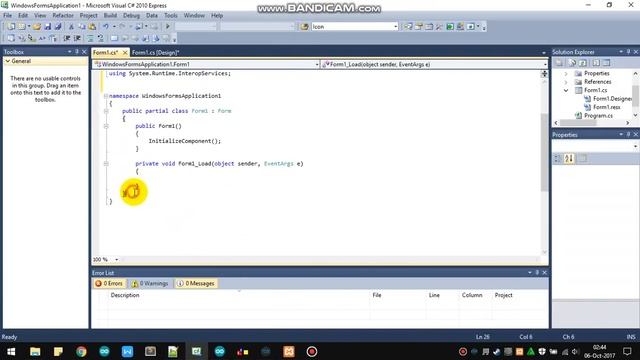Switch to the Form1.cs [Design] tab
640x360 pixels.
[156, 52]
